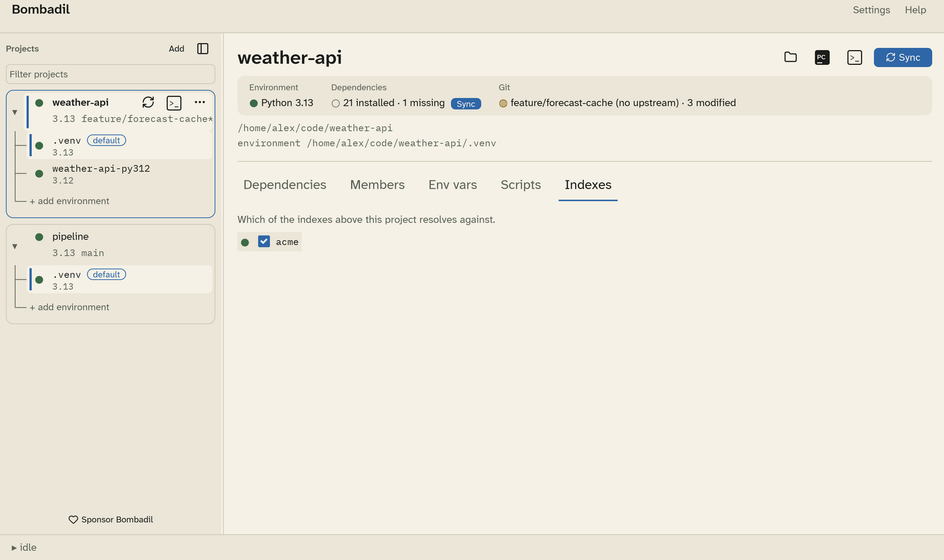
Task: Open the three-dots menu on weather-api row
Action: (x=200, y=103)
